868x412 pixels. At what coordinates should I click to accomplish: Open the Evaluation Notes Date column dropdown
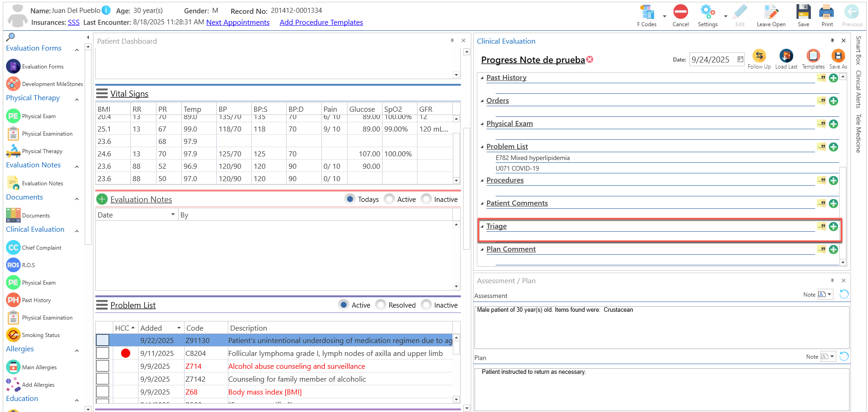[173, 215]
